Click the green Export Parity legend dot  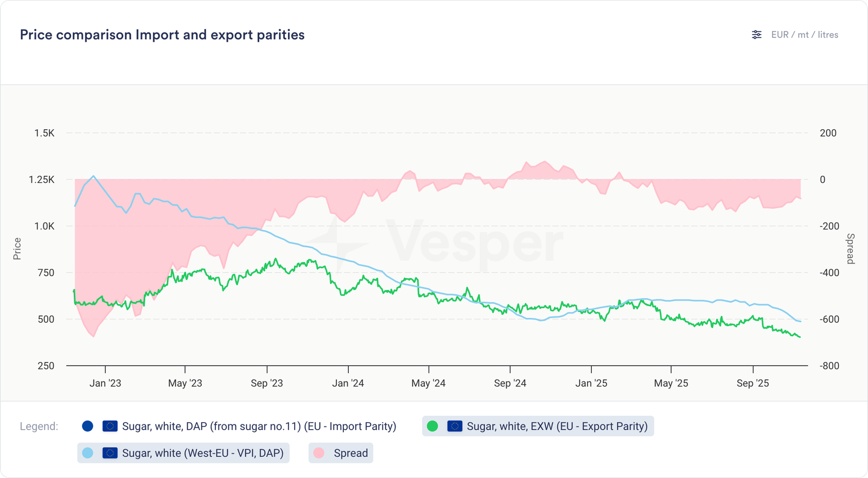point(432,426)
